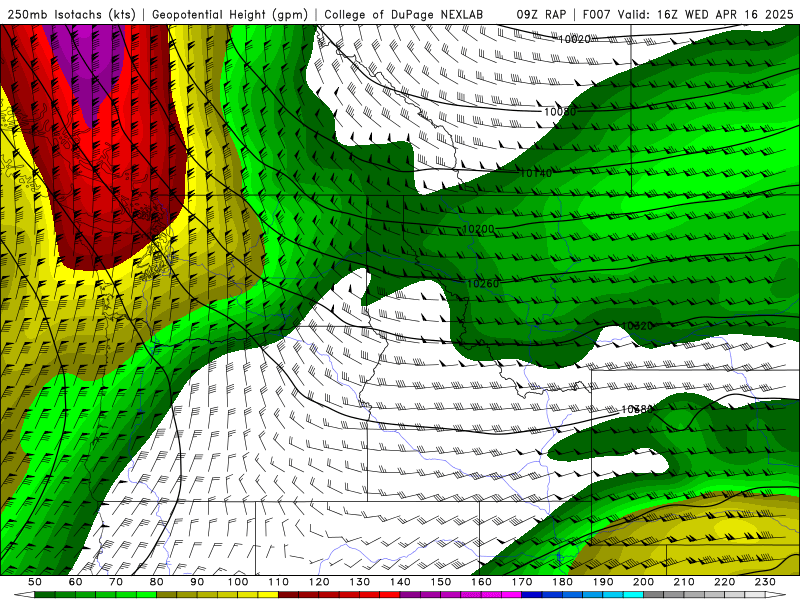Click the 80 value on the color scale

pyautogui.click(x=157, y=582)
